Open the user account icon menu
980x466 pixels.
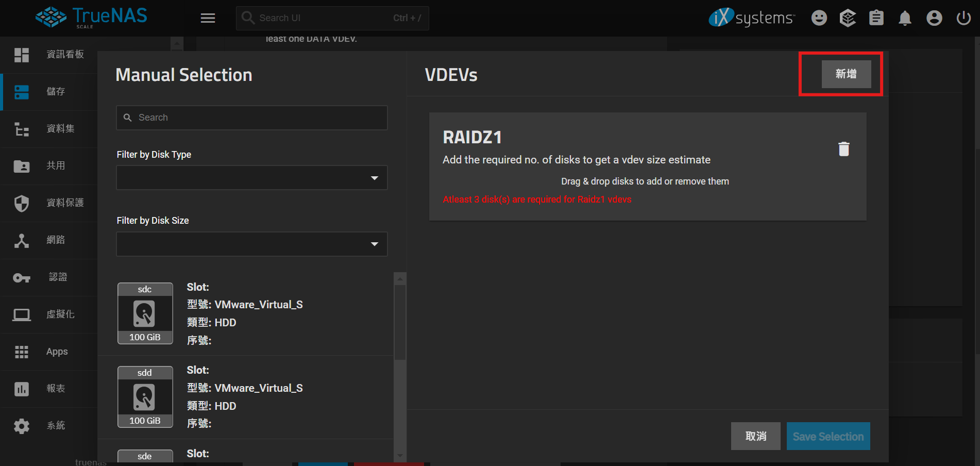pos(934,18)
